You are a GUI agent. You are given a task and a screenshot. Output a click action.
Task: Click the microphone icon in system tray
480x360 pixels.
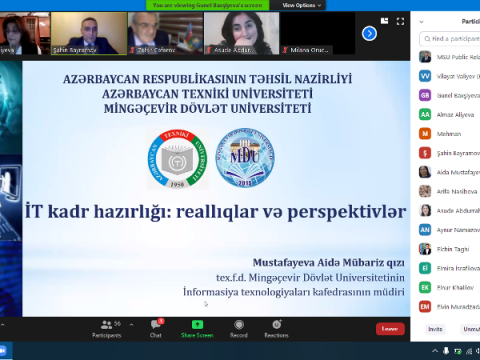point(446,351)
